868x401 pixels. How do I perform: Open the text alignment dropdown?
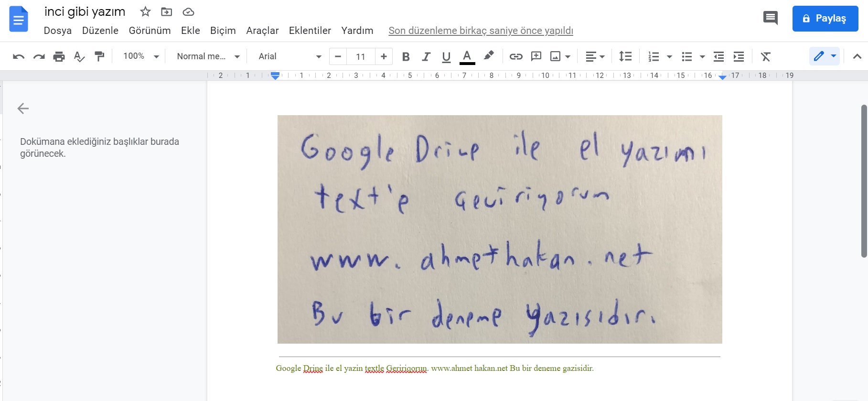point(595,56)
